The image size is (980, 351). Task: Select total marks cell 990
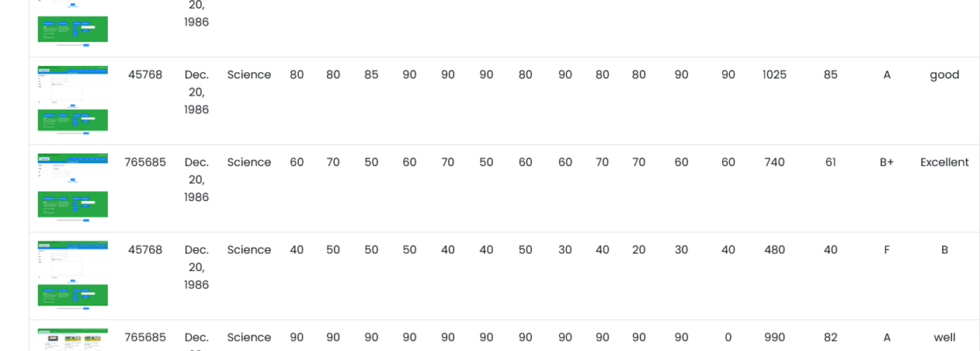[x=774, y=338]
